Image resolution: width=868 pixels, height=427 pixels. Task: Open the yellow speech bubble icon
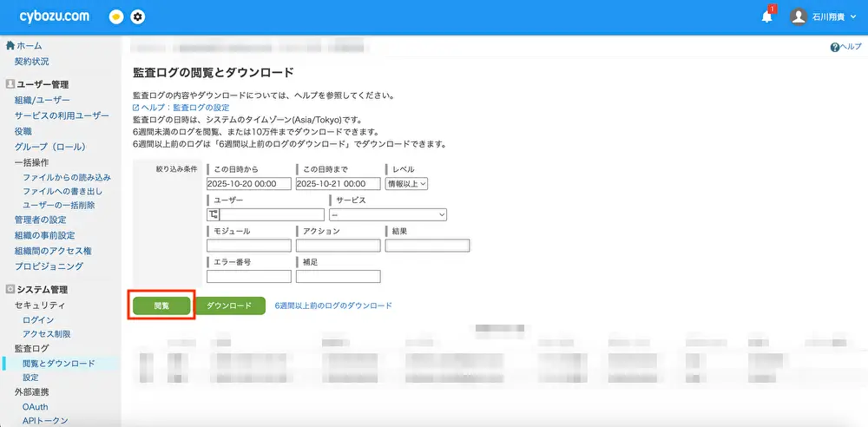pos(115,17)
